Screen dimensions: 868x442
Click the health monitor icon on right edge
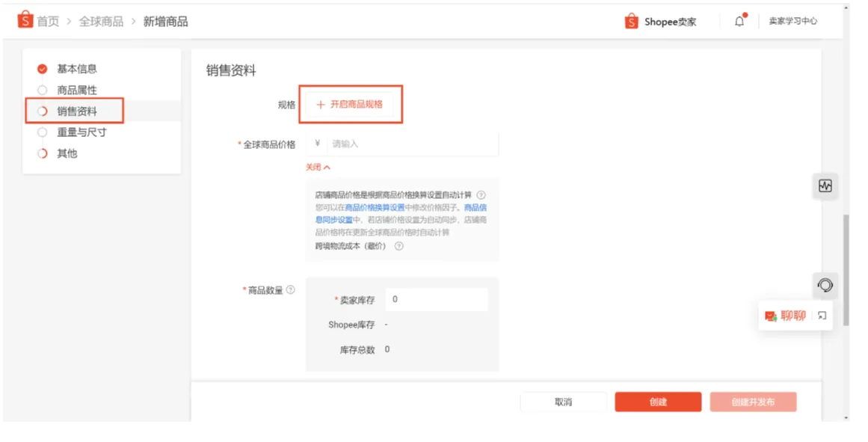[x=825, y=185]
